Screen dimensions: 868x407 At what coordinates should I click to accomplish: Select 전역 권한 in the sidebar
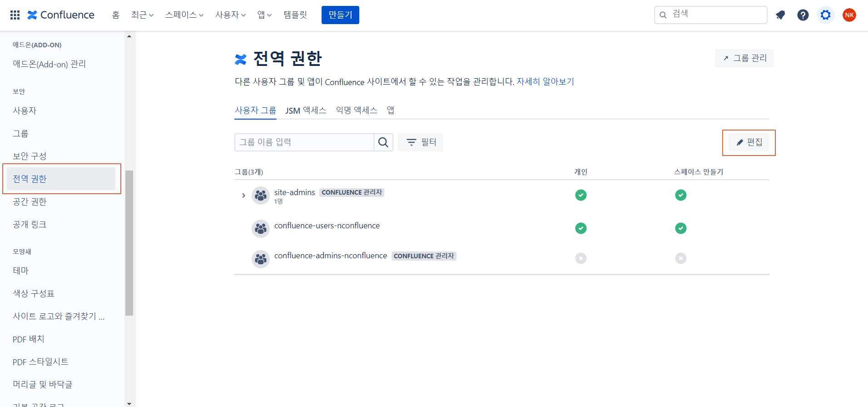[x=61, y=179]
